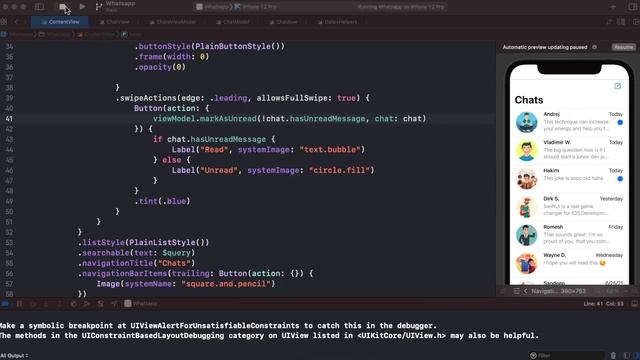
Task: Click the Simulate Location arrow icon
Action: click(114, 304)
